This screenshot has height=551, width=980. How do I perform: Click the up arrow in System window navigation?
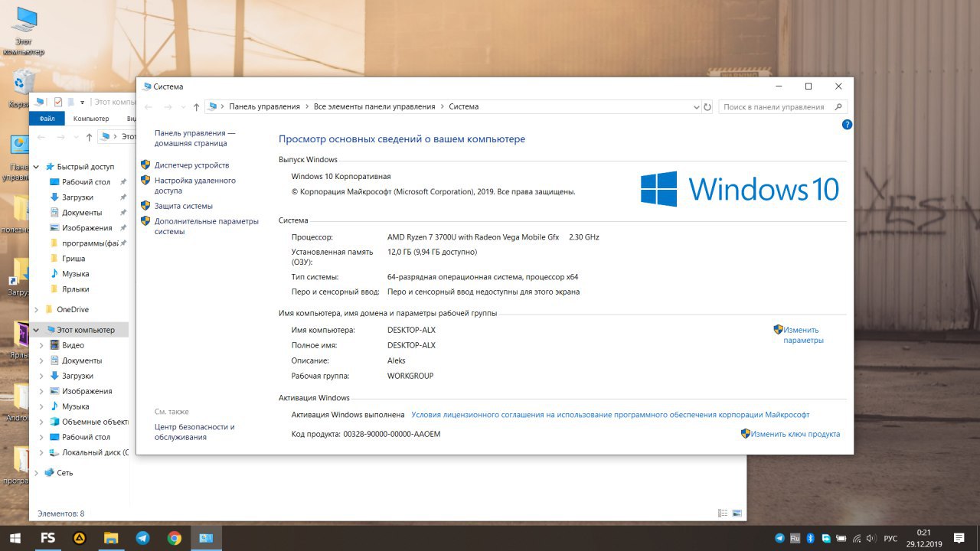[197, 107]
